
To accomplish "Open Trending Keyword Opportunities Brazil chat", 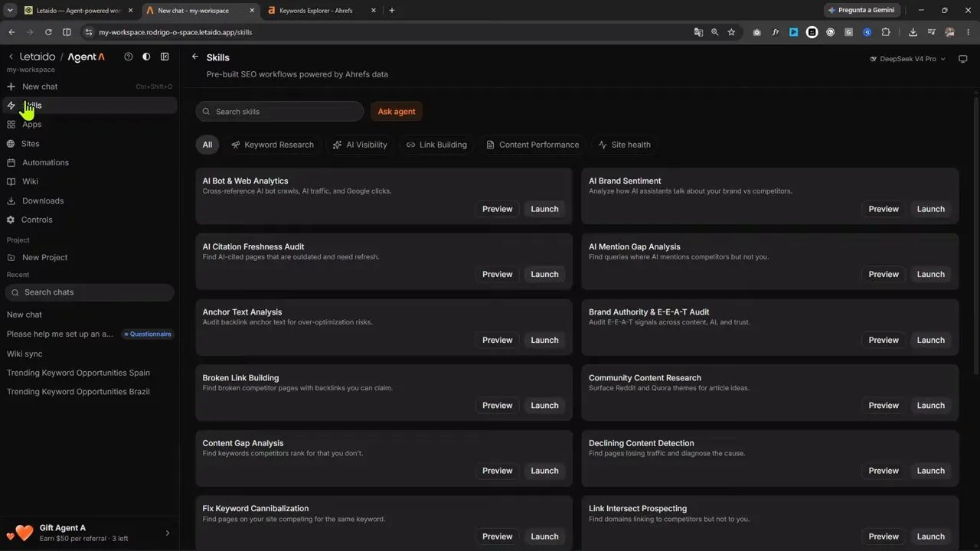I will coord(78,392).
